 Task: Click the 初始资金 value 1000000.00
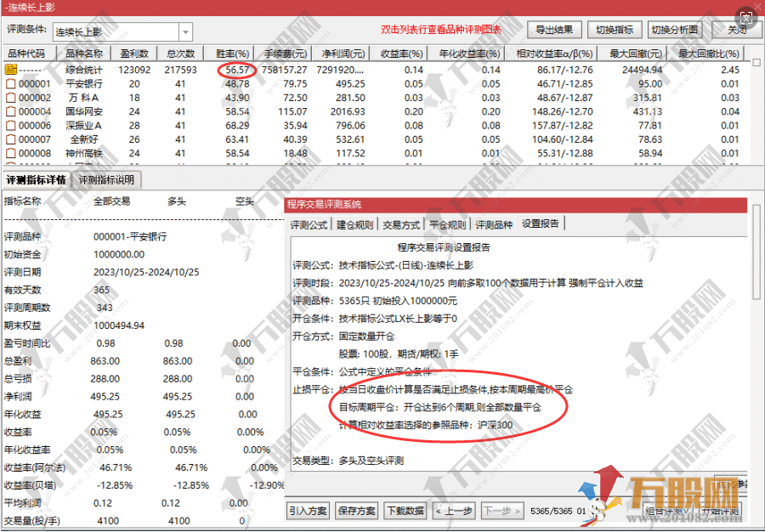[x=119, y=255]
